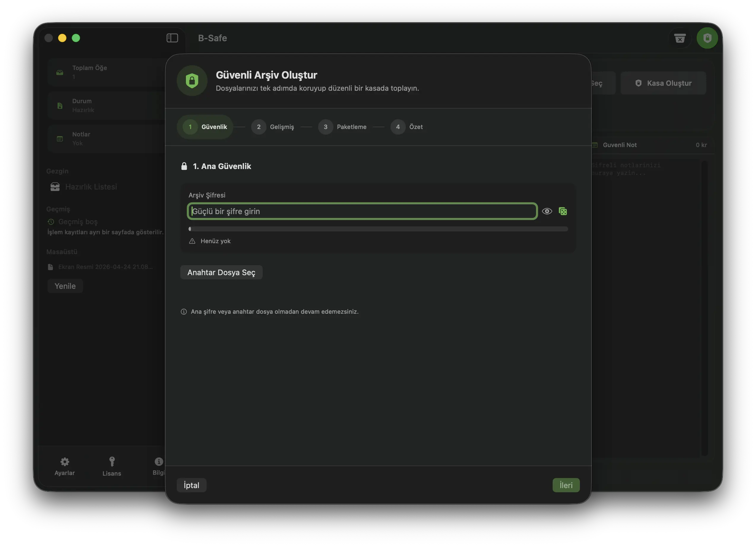
Task: Click the 'Henüz yok' strength label
Action: coord(215,241)
